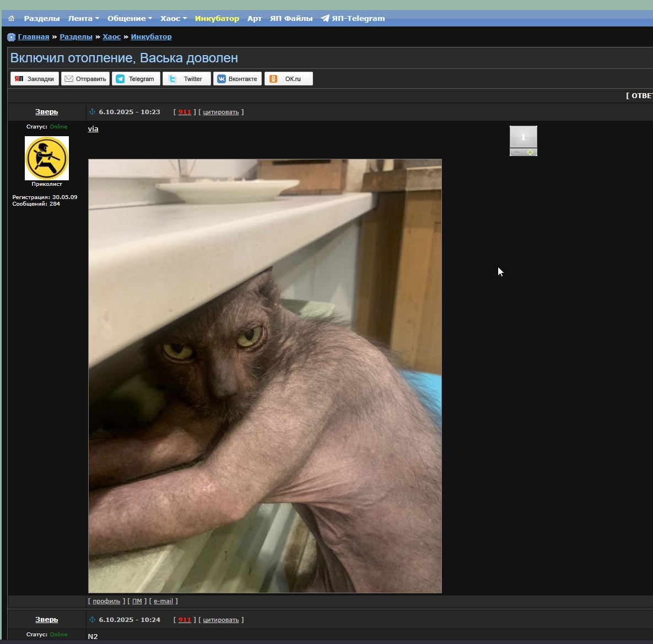Click the anchor icon beside 6.10.2025 - 10:23
Viewport: 653px width, 644px height.
coord(93,112)
